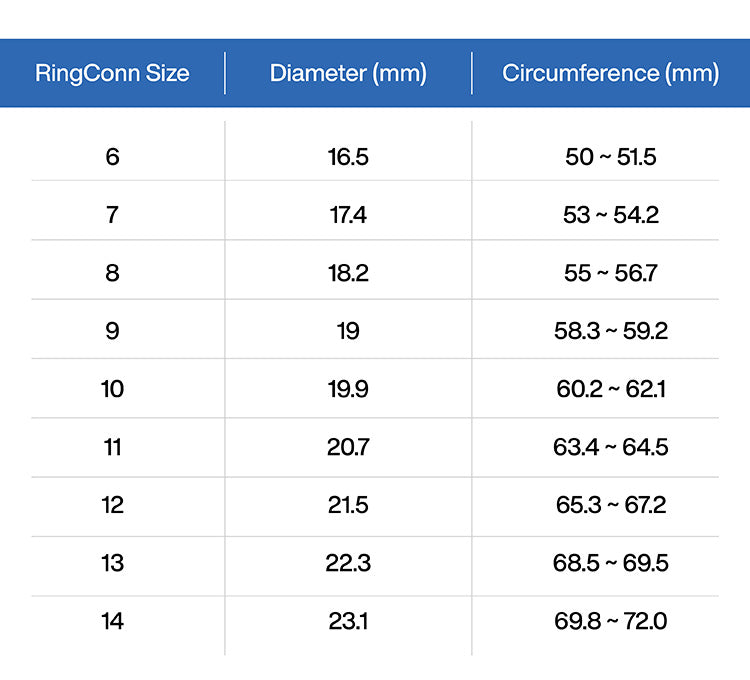This screenshot has width=750, height=680.
Task: Click the RingConn Size column header
Action: click(112, 73)
